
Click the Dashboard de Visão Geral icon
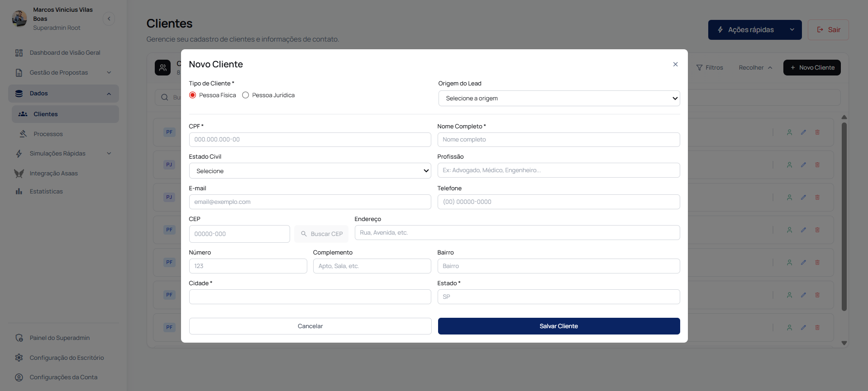[x=19, y=53]
